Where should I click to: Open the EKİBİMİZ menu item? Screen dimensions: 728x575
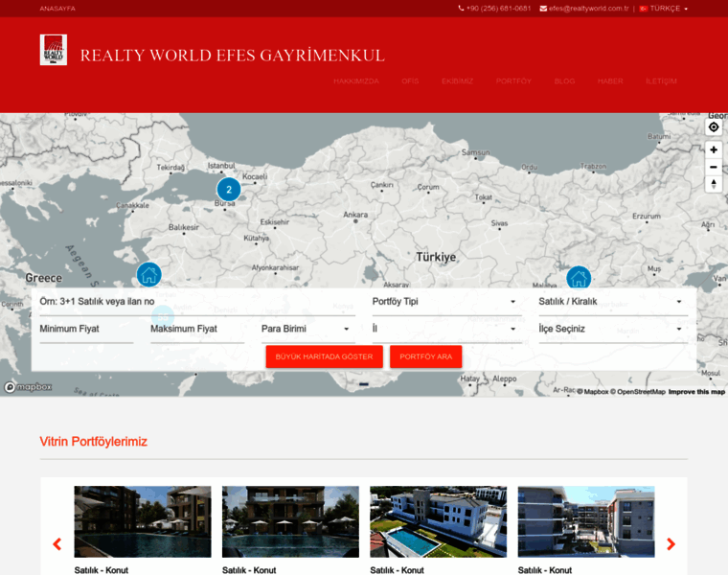[457, 81]
